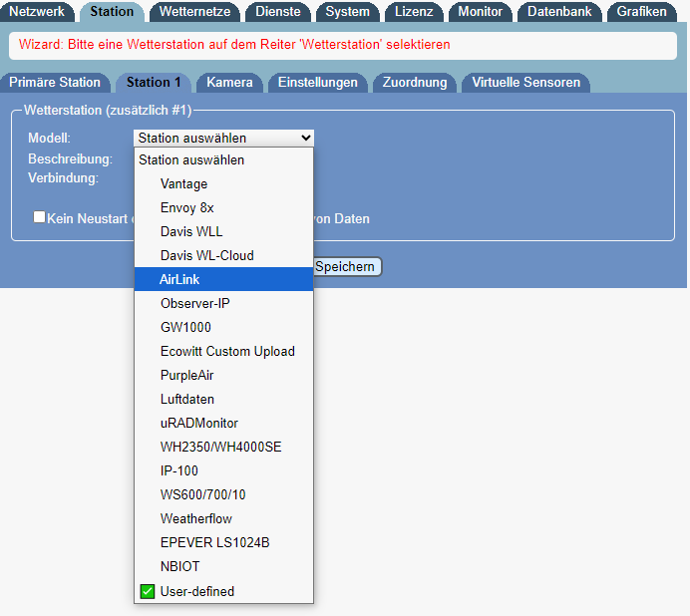Open the Virtuelle Sensoren subtab

click(525, 83)
